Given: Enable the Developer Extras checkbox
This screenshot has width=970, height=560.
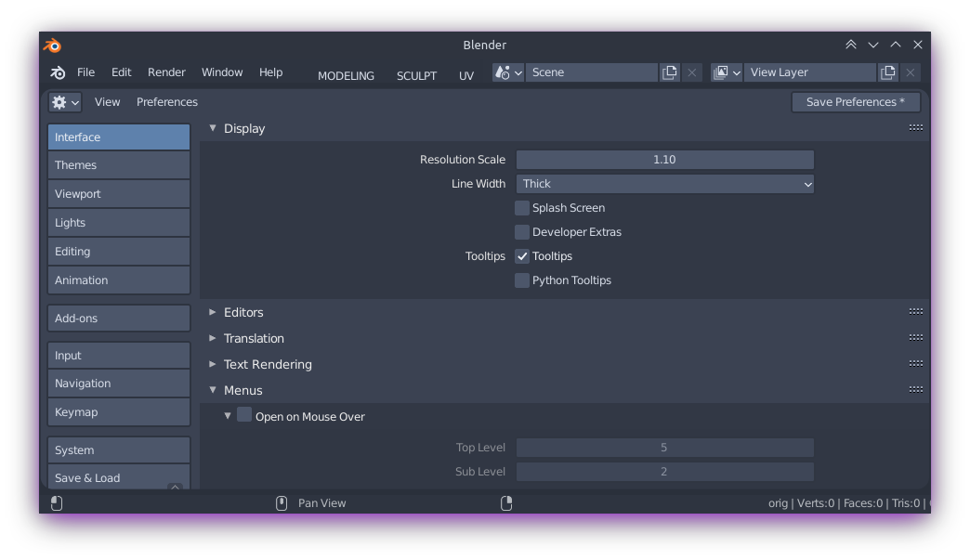Looking at the screenshot, I should (522, 232).
